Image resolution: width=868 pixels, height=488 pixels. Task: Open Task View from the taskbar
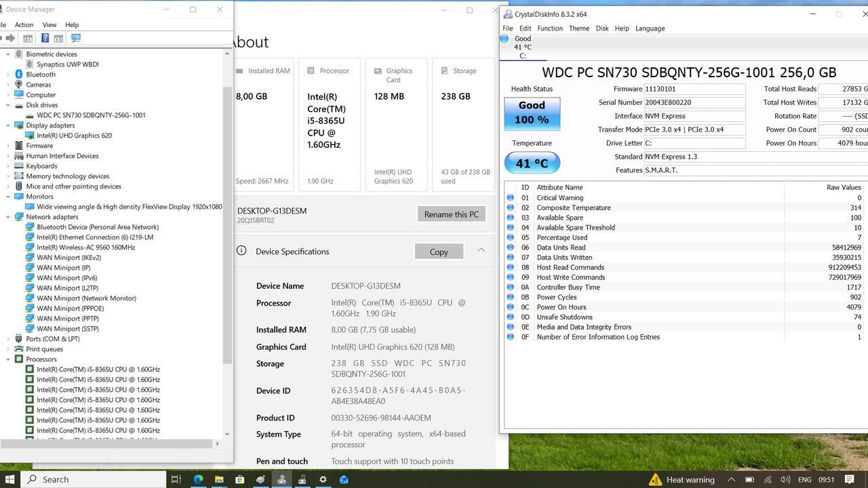tap(176, 479)
